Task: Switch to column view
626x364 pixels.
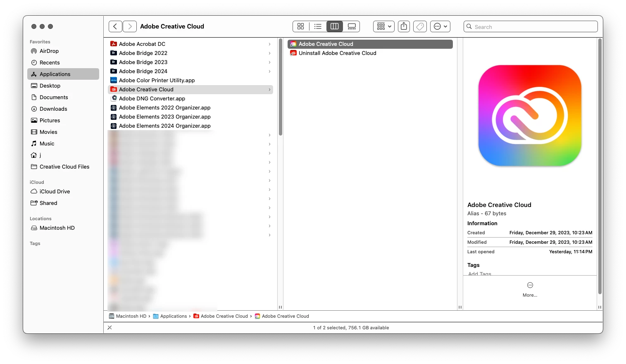Action: coord(335,26)
